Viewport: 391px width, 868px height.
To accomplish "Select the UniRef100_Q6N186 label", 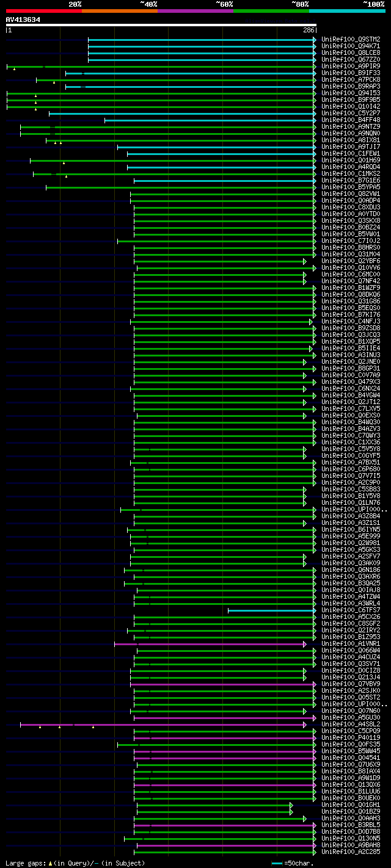I will point(351,570).
